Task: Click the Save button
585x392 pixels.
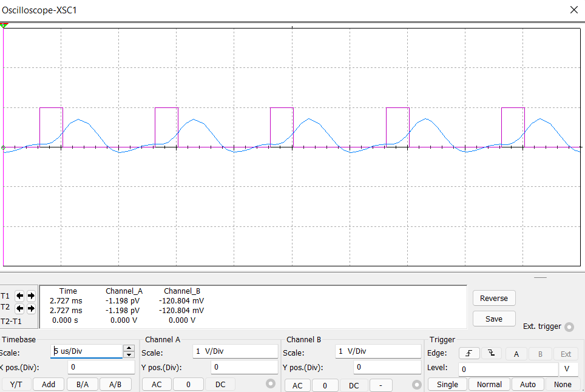Action: [x=494, y=319]
